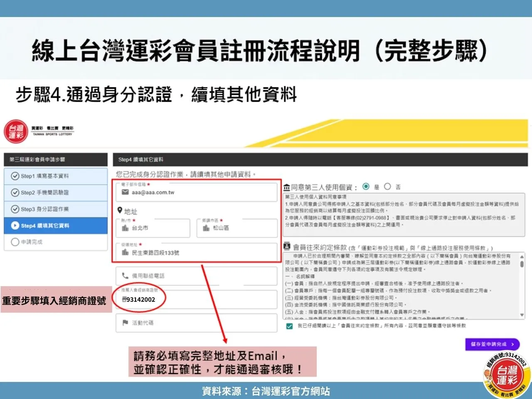
Task: Click scrollbar up arrow in terms box
Action: click(522, 257)
